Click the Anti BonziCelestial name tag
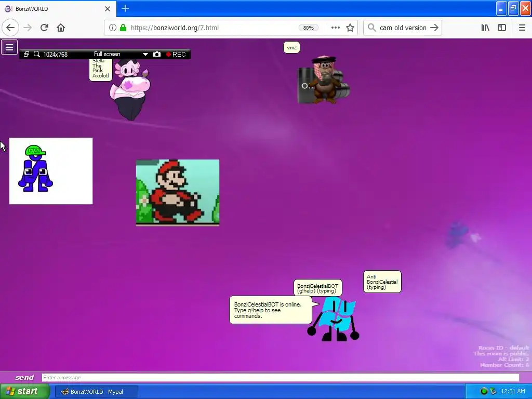The width and height of the screenshot is (532, 399). pyautogui.click(x=382, y=282)
